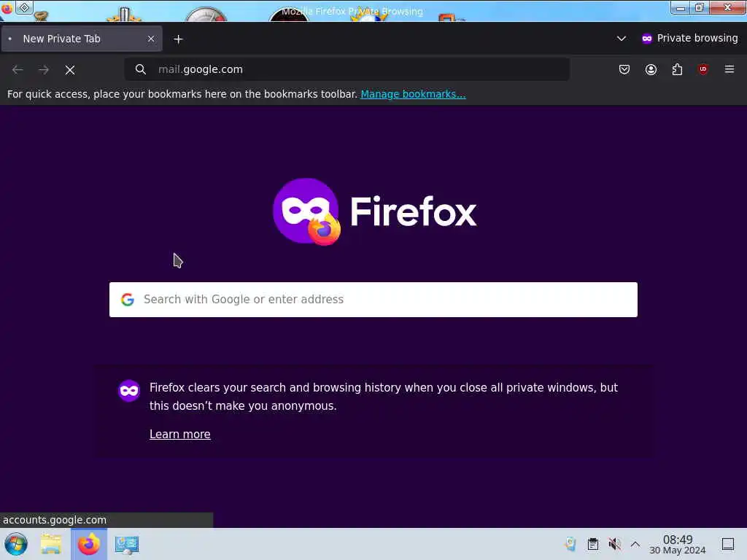Select the New Private Tab tab
The width and height of the screenshot is (747, 560).
[x=82, y=39]
